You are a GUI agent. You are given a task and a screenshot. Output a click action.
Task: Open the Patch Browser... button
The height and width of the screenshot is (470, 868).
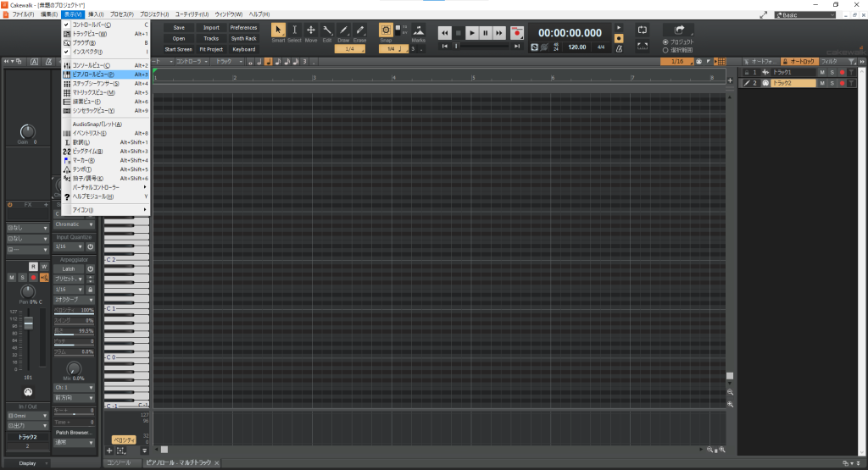[x=75, y=433]
